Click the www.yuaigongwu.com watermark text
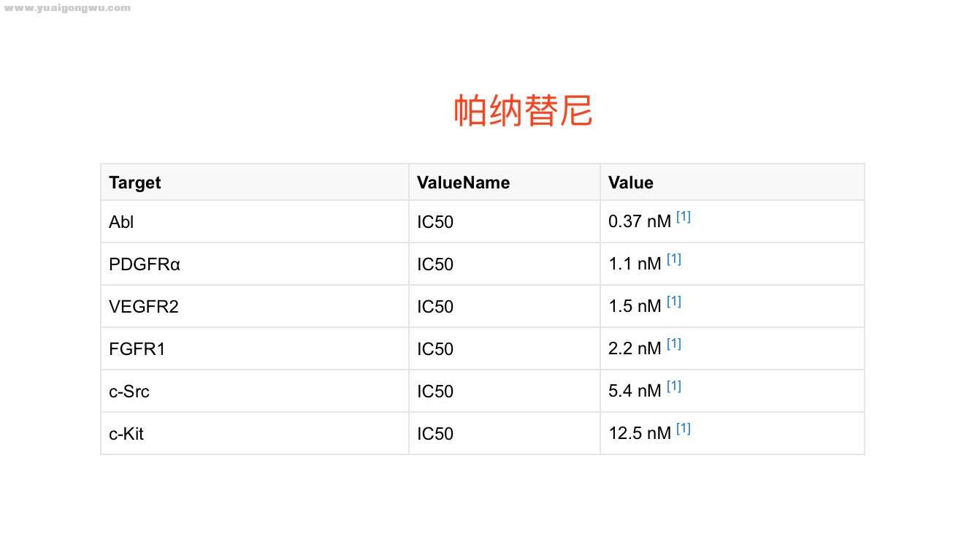The image size is (980, 542). [x=67, y=8]
